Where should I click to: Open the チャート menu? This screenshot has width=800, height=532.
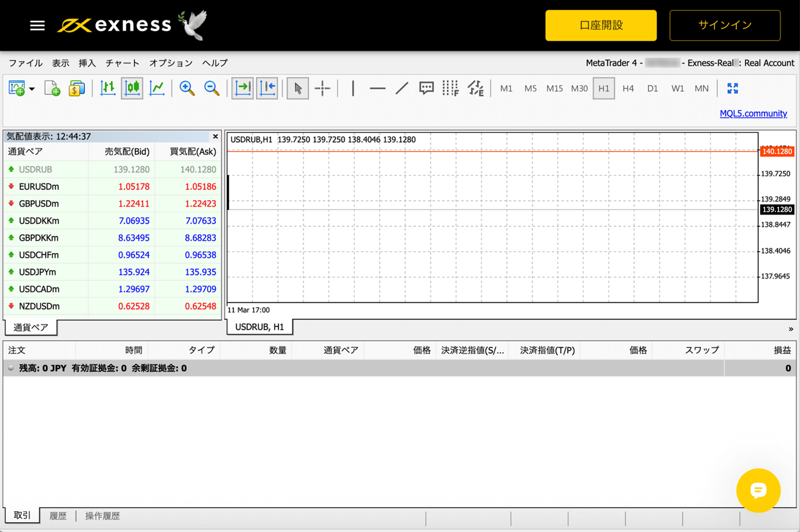pos(122,63)
